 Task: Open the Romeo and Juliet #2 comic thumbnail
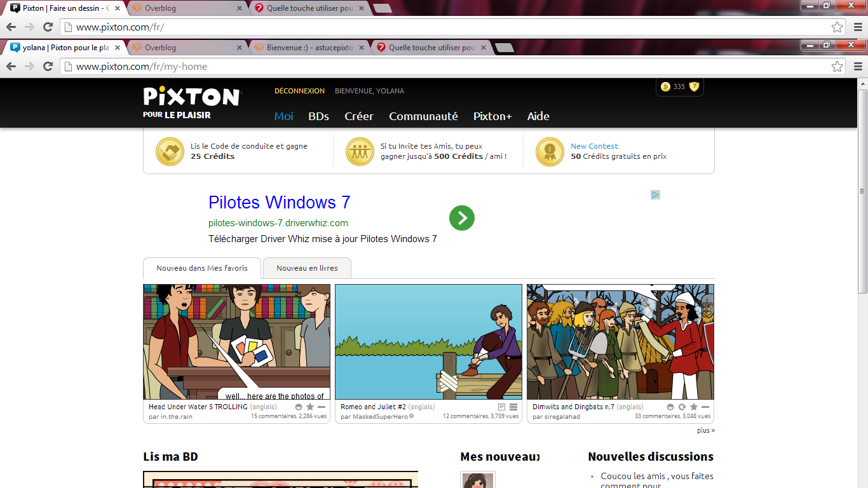click(x=429, y=342)
